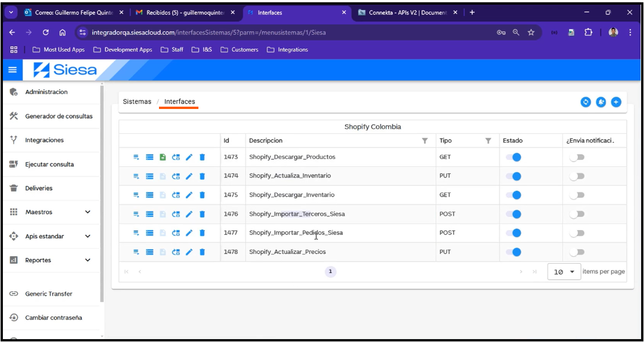Open the edit pencil for Shopify_Descargar_Productos
This screenshot has width=644, height=342.
click(189, 157)
